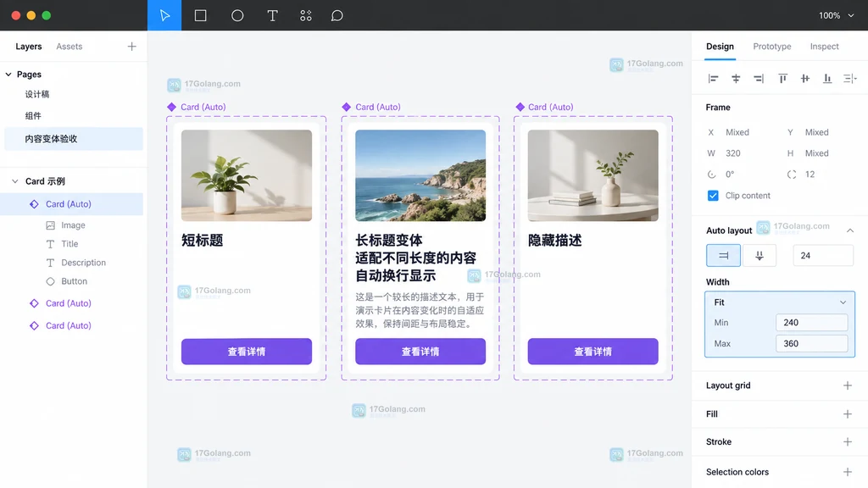Open distribute spacing options
This screenshot has width=868, height=488.
point(850,79)
